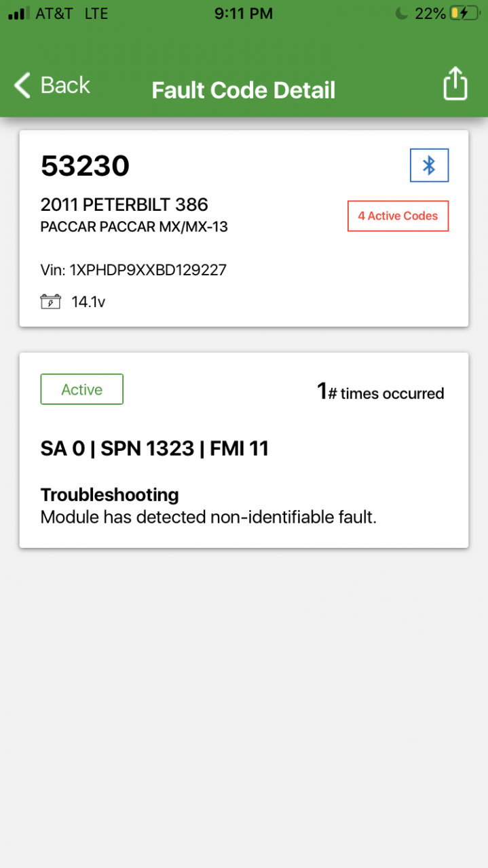This screenshot has width=488, height=868.
Task: Tap the Troubleshooting heading
Action: (109, 494)
